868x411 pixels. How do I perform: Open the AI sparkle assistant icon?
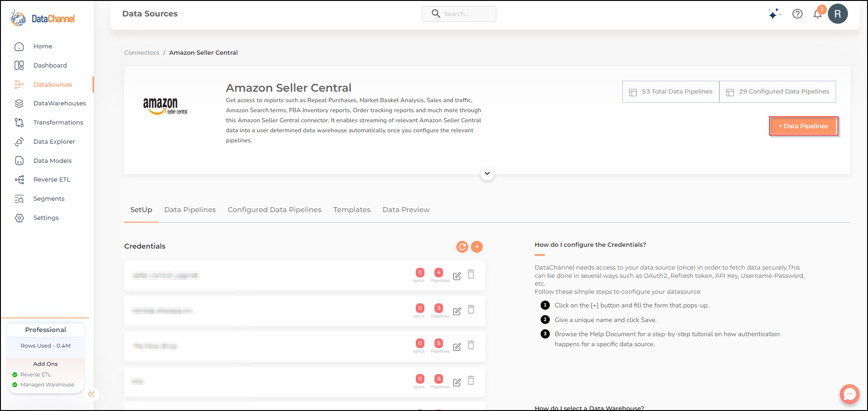coord(774,14)
